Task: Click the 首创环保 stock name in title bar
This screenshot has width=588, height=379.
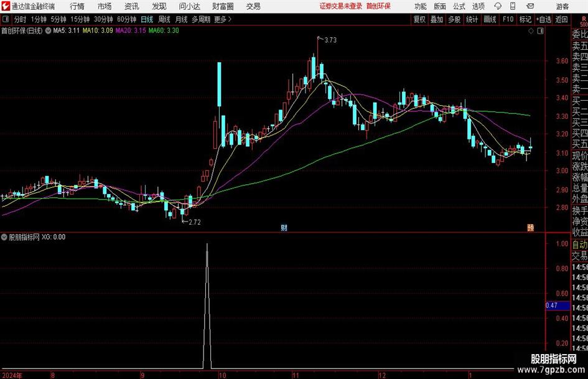Action: tap(378, 6)
